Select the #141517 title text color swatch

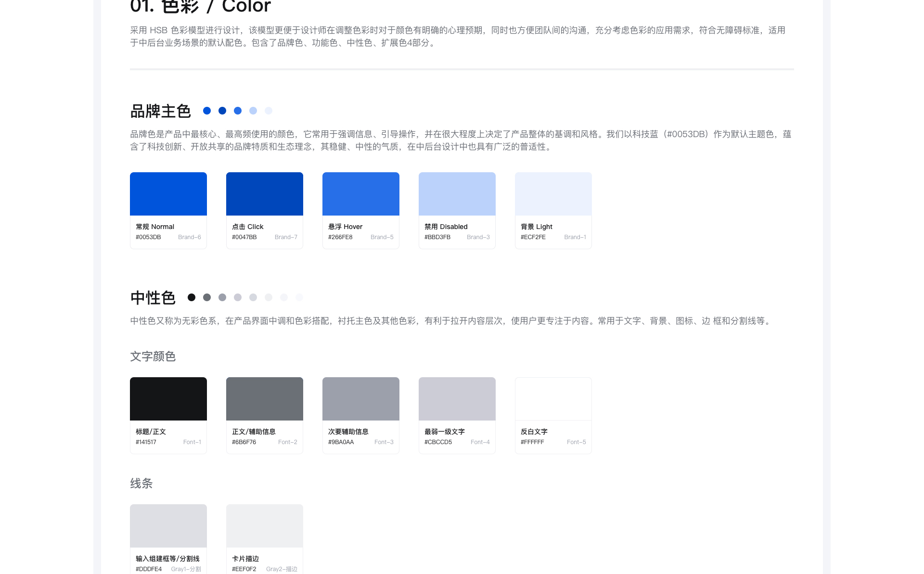point(168,399)
